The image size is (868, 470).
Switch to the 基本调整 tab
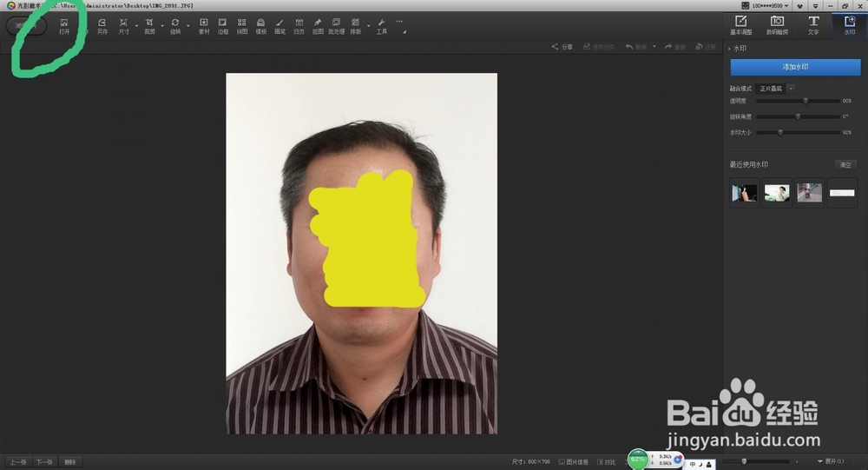pyautogui.click(x=740, y=25)
